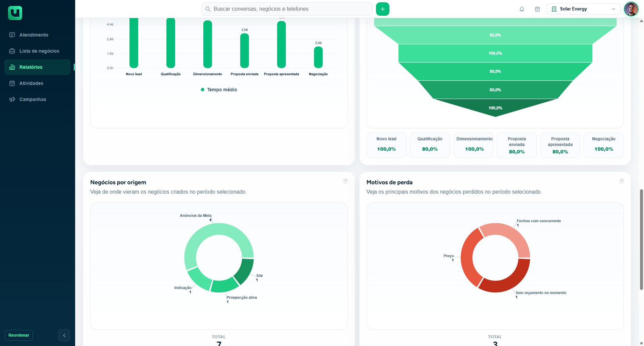Click the Qualificação bar in time chart
This screenshot has height=346, width=644.
point(171,43)
